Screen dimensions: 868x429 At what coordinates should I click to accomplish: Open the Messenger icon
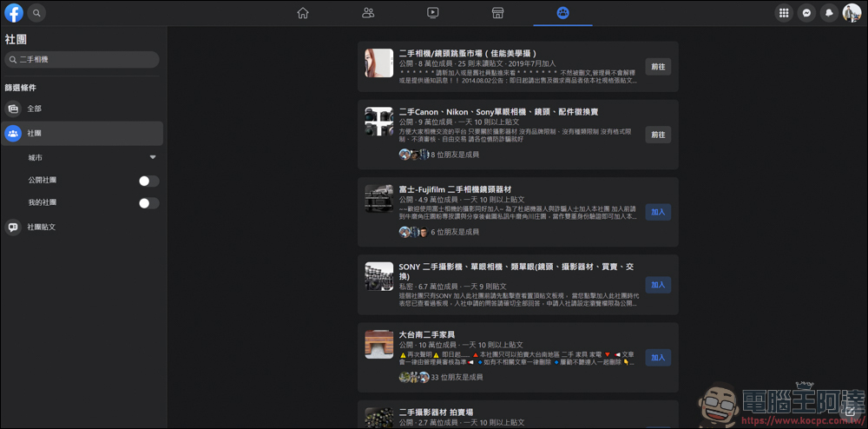[807, 13]
